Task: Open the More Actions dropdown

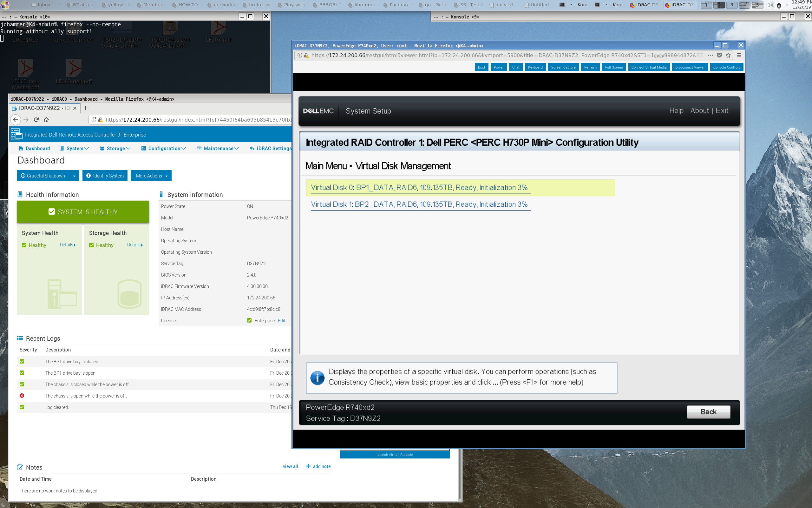Action: point(151,176)
